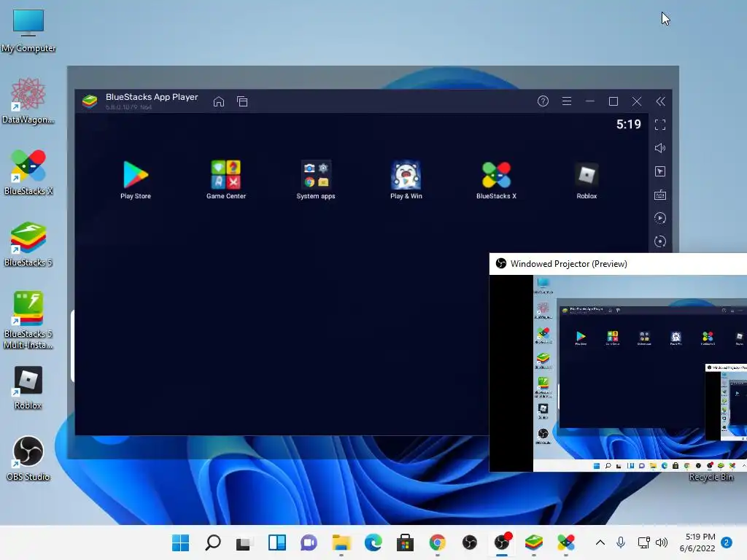This screenshot has width=747, height=560.
Task: Click the BlueStacks App Player title text
Action: 152,97
